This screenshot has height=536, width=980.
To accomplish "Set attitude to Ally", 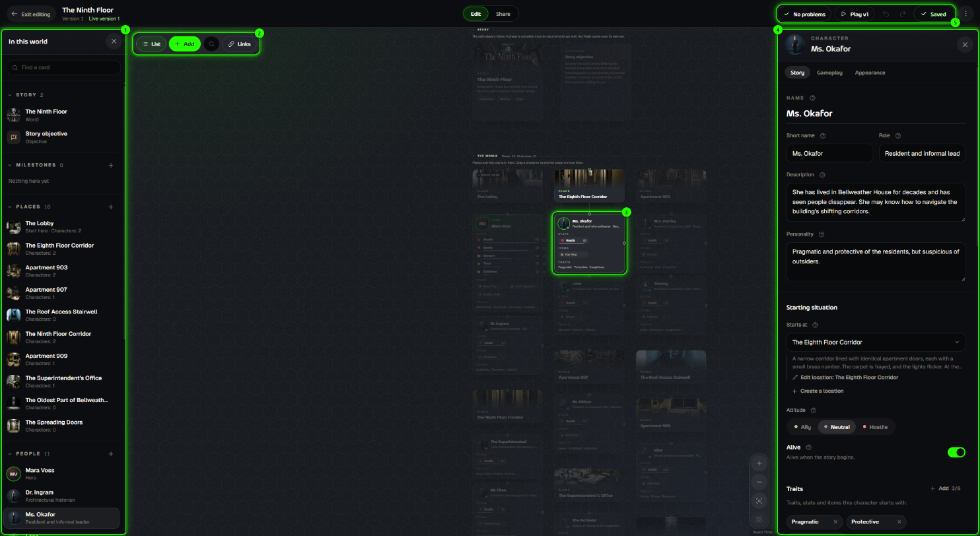I will click(x=802, y=427).
